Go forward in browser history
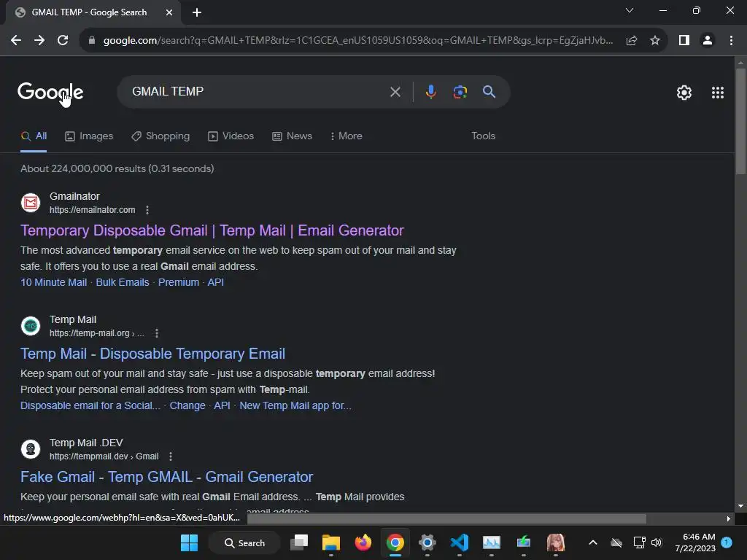Image resolution: width=747 pixels, height=560 pixels. pos(39,41)
